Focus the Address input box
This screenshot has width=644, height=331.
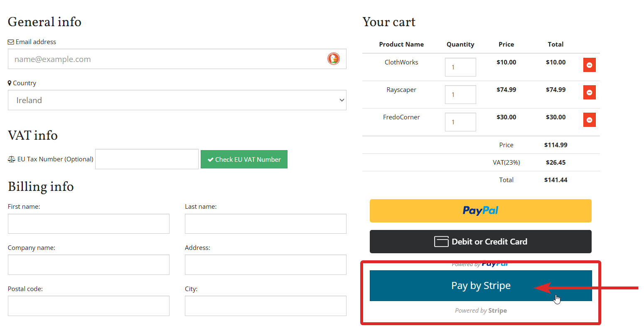pyautogui.click(x=265, y=265)
